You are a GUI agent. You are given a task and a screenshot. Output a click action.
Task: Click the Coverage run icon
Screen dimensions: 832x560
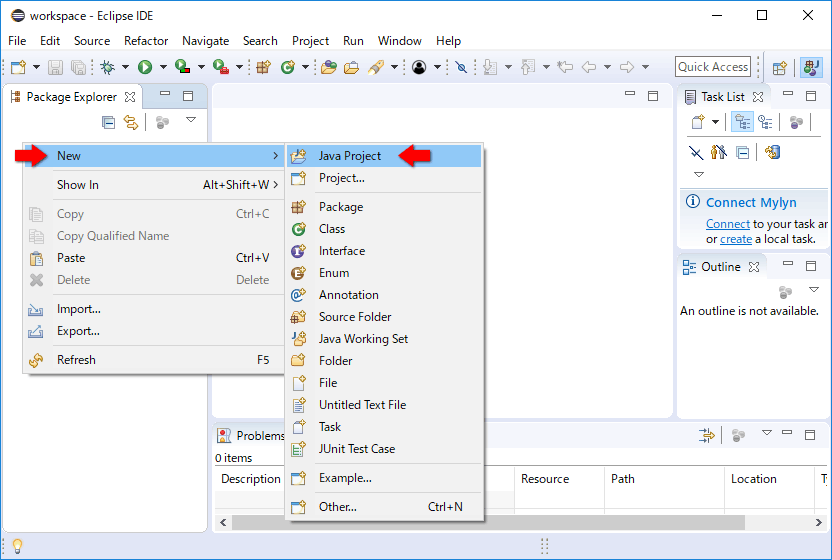pyautogui.click(x=183, y=67)
